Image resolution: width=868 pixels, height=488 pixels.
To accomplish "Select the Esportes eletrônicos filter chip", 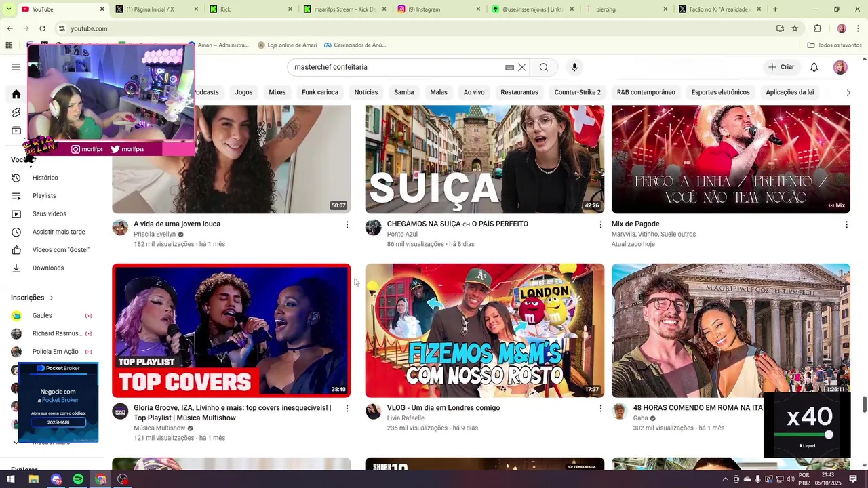I will (720, 92).
